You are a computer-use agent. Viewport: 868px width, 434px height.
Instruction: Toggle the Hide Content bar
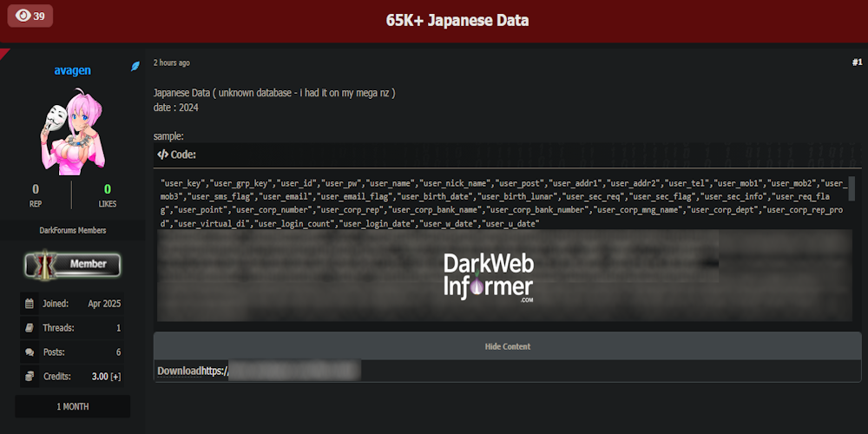click(x=507, y=346)
